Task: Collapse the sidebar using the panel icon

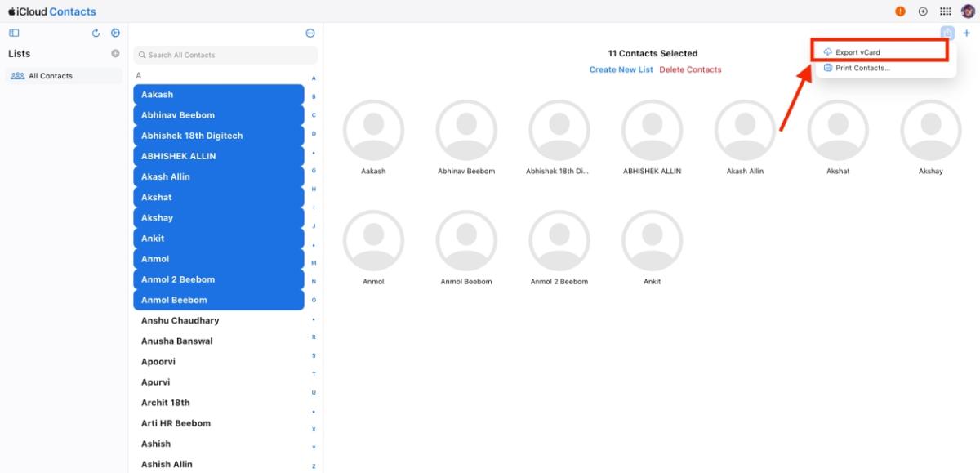Action: click(13, 33)
